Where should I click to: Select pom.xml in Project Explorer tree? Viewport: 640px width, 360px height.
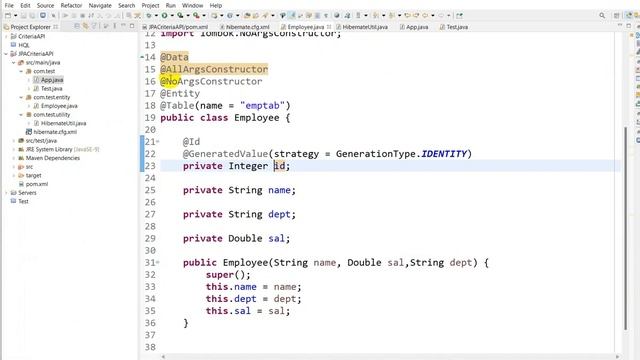[x=37, y=184]
